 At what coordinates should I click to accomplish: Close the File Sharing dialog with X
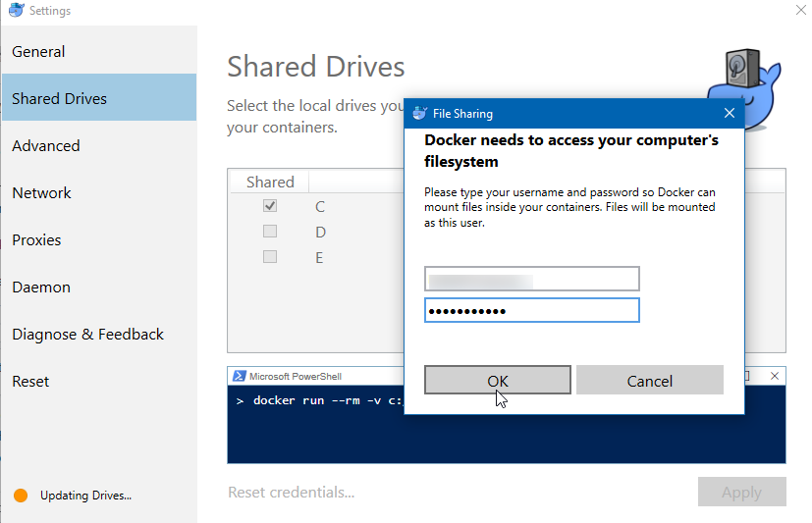coord(730,113)
